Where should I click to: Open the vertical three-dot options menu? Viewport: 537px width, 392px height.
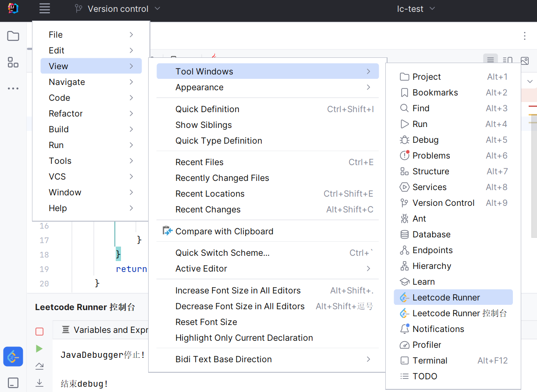524,36
